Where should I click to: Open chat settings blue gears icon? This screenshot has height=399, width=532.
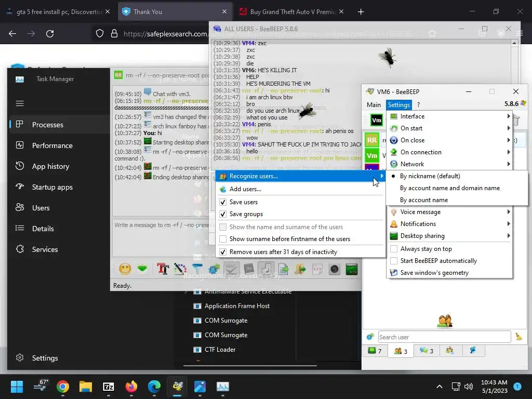click(214, 269)
